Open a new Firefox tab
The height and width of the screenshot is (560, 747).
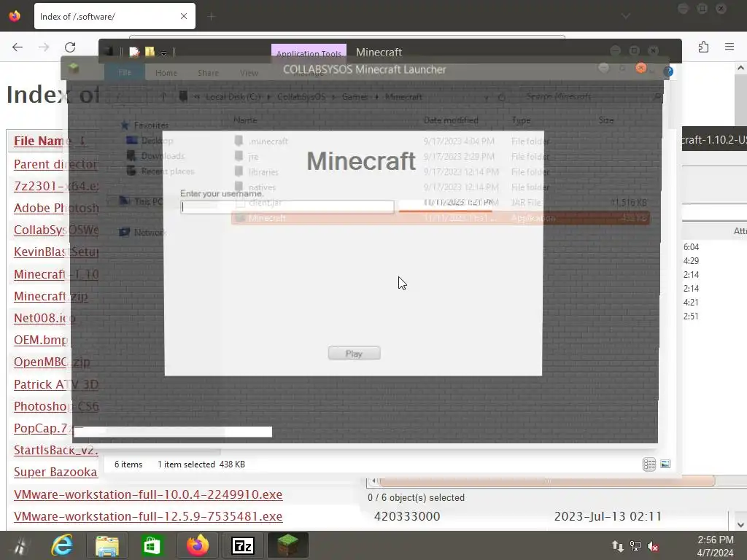212,17
